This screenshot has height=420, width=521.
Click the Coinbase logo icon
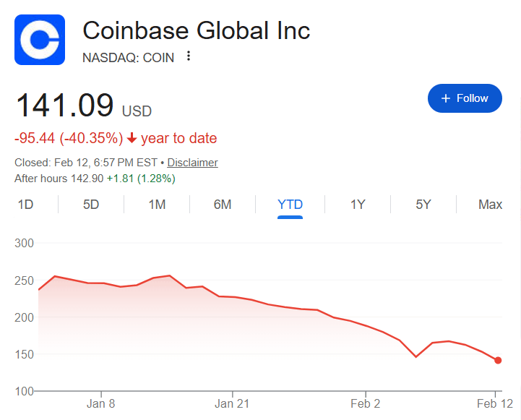pos(40,40)
